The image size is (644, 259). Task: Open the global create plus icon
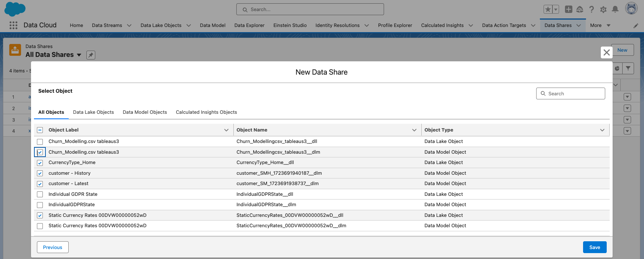(569, 10)
